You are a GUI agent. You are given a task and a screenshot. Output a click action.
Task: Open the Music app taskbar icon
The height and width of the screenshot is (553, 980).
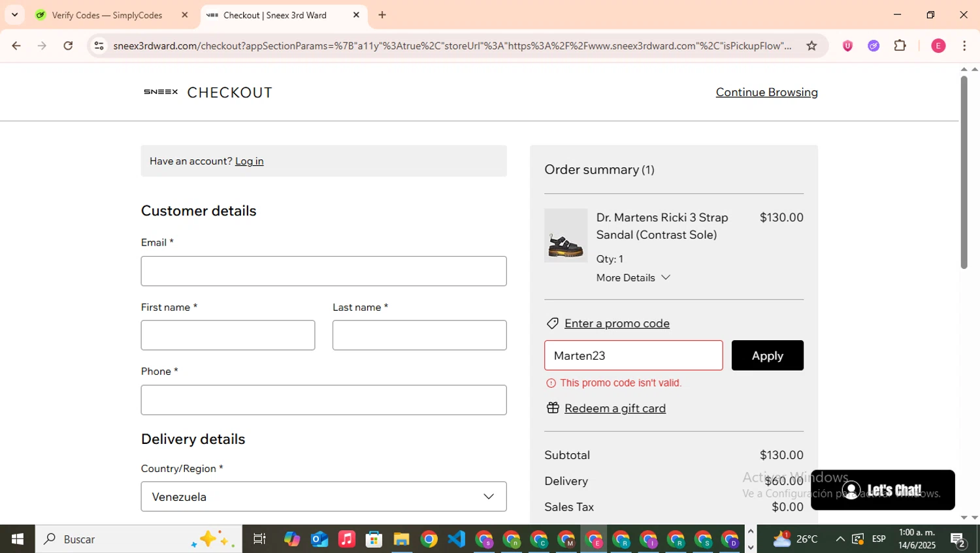pyautogui.click(x=347, y=539)
